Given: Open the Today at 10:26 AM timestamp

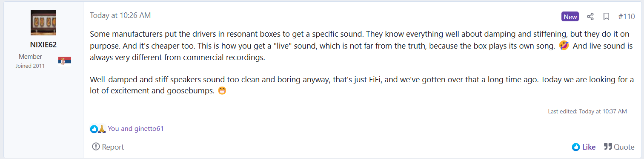Looking at the screenshot, I should (120, 15).
